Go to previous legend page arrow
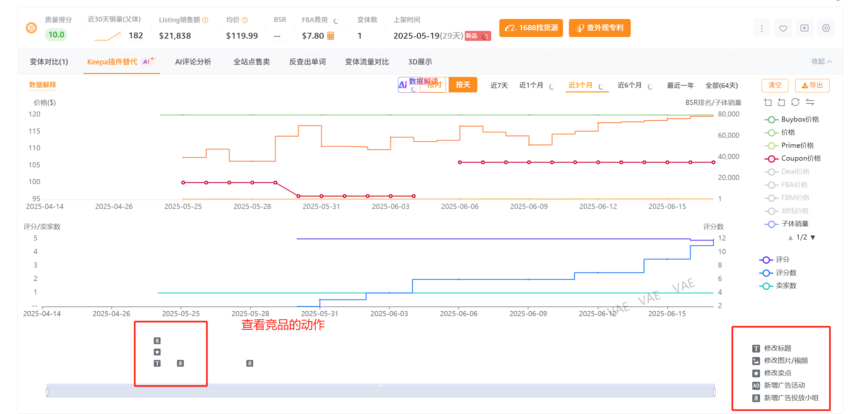This screenshot has width=868, height=414. point(790,238)
